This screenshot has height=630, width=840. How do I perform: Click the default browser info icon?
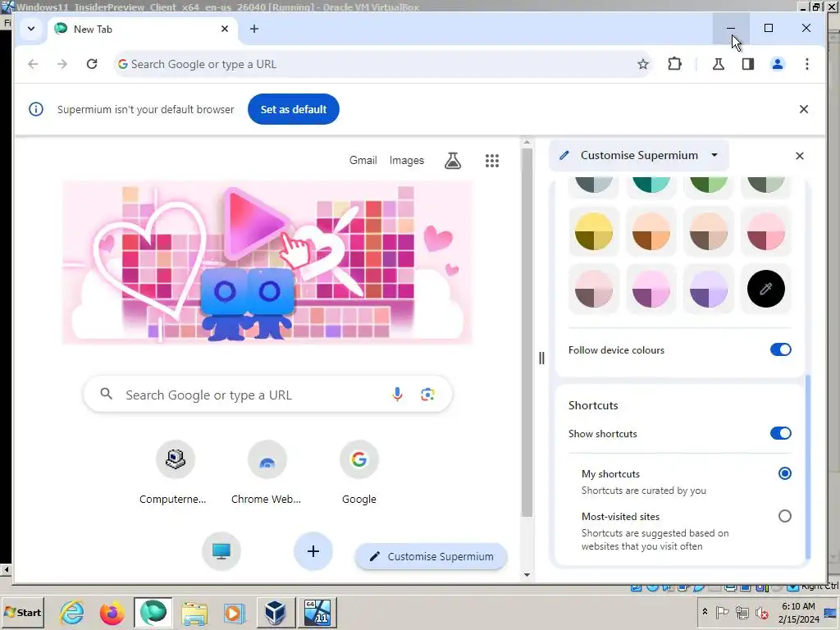[x=36, y=109]
